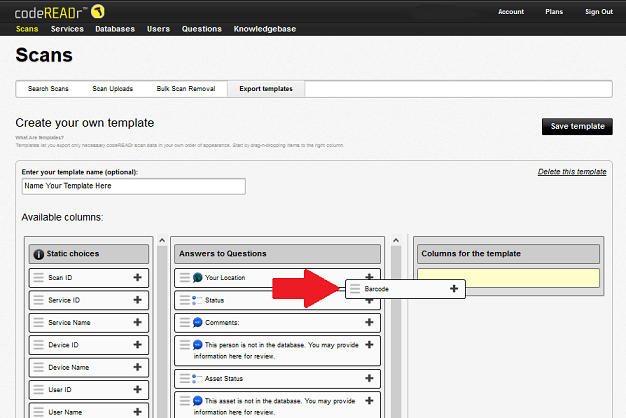Click up arrow of Answers to Questions scrollbar
The image size is (626, 418).
pyautogui.click(x=396, y=240)
